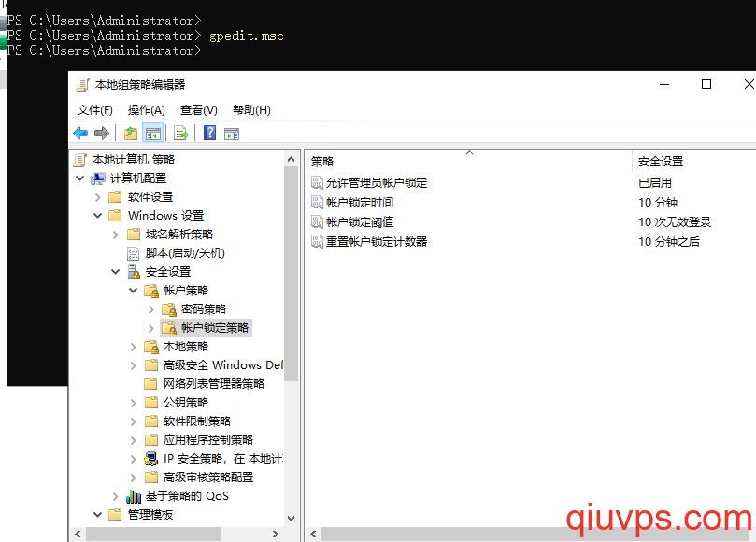Open the 文件(F) menu
This screenshot has height=542, width=756.
95,110
